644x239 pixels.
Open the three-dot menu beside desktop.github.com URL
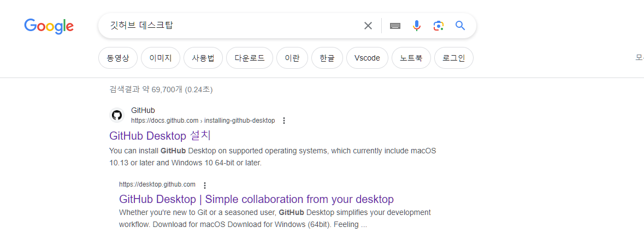click(x=205, y=186)
